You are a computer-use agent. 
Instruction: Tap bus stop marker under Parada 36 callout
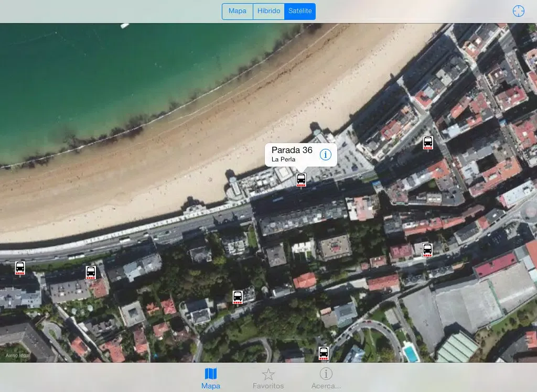click(x=301, y=179)
